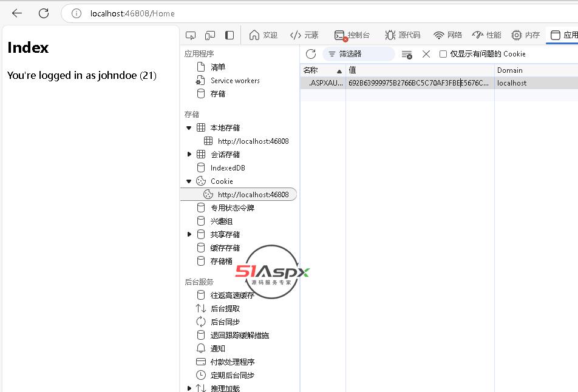
Task: Toggle the DevTools sidebar panel icon
Action: (x=229, y=35)
